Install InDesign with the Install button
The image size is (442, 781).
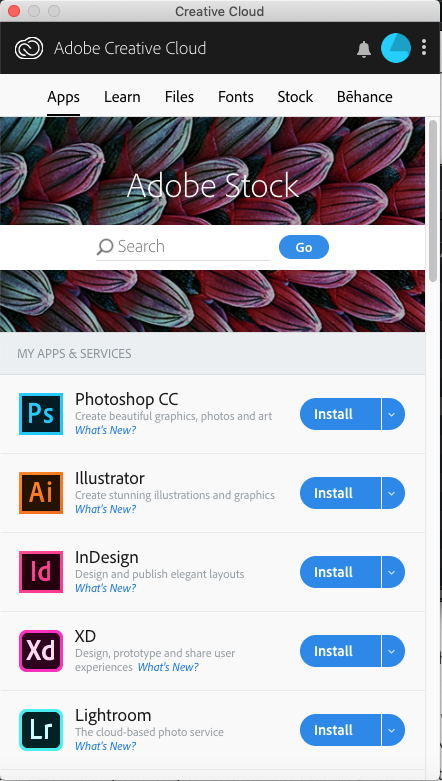[x=340, y=572]
